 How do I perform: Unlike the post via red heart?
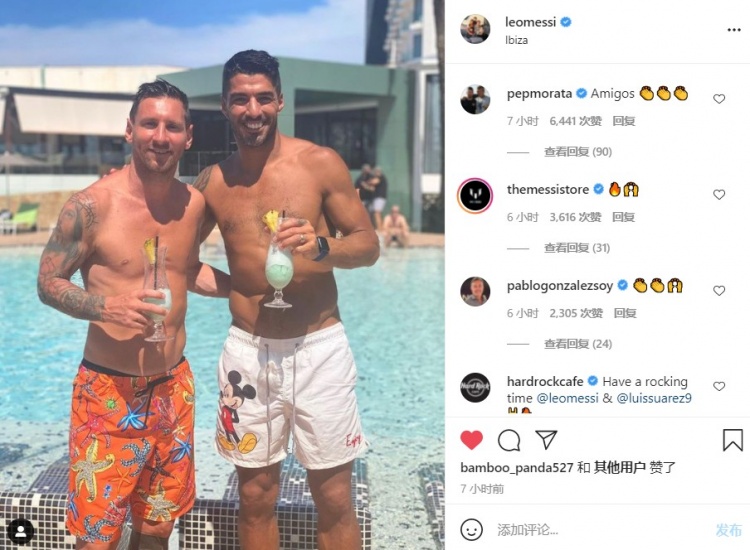[471, 440]
